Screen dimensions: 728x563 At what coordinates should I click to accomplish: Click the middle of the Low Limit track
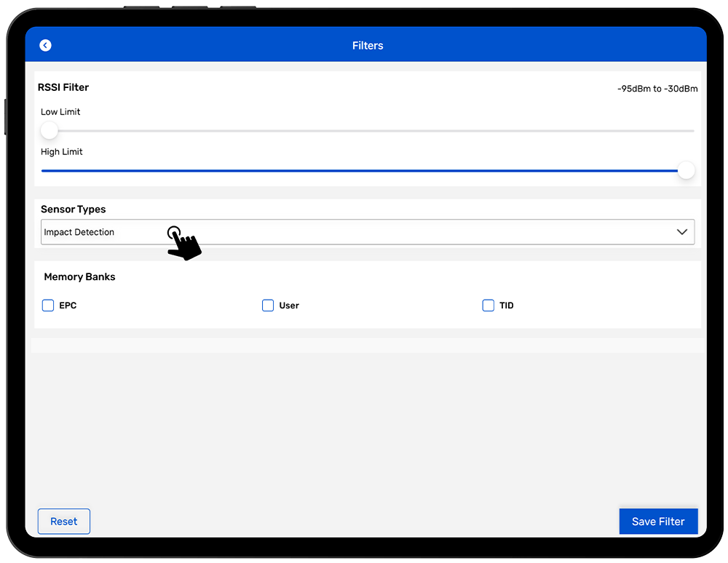pyautogui.click(x=368, y=131)
